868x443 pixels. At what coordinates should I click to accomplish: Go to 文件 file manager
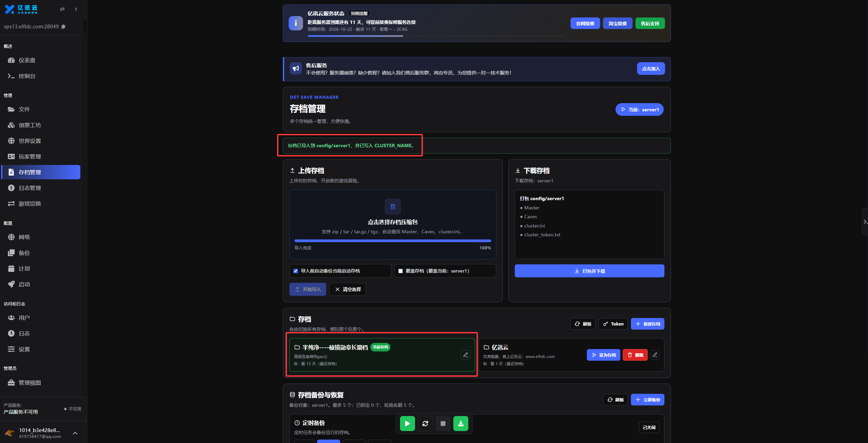pos(41,109)
